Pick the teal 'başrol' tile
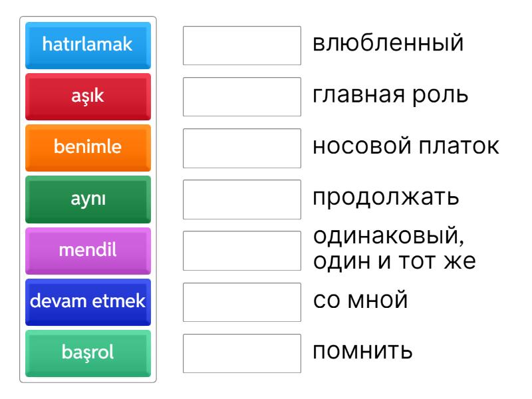 (88, 352)
